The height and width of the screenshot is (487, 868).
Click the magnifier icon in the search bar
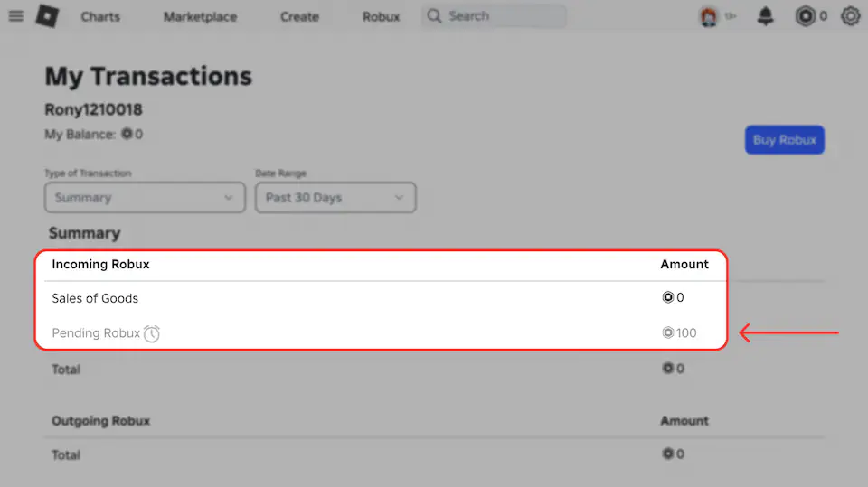[x=435, y=16]
